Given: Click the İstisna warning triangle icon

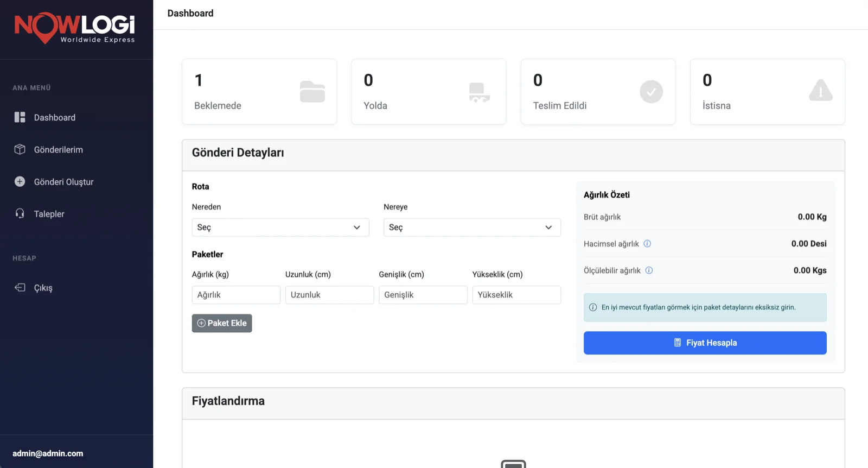Looking at the screenshot, I should pyautogui.click(x=820, y=91).
